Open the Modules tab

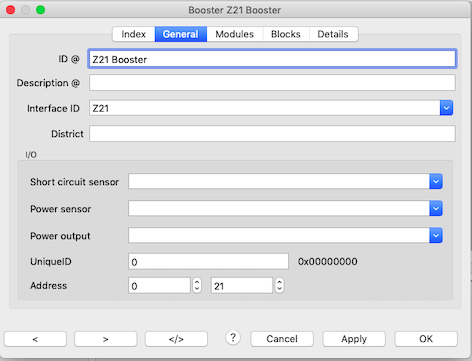pyautogui.click(x=235, y=34)
